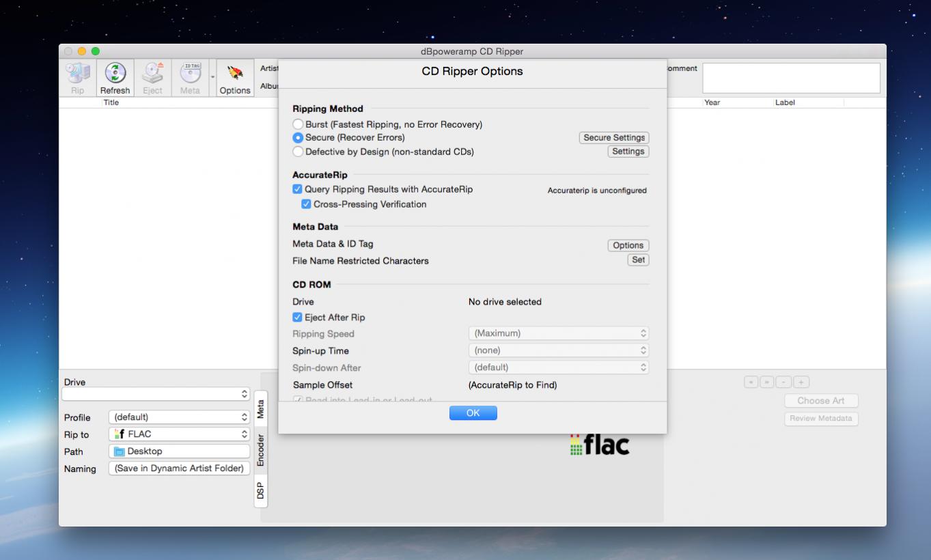Image resolution: width=931 pixels, height=560 pixels.
Task: Open the Spin-up Time dropdown
Action: (558, 350)
